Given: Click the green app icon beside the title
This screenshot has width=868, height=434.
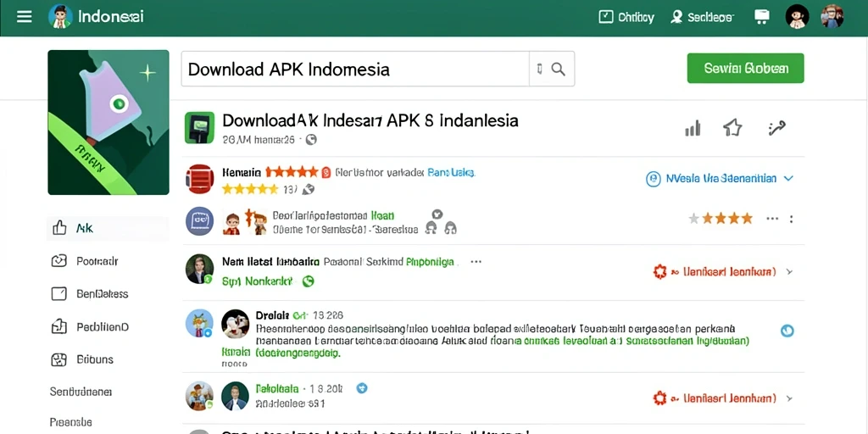Looking at the screenshot, I should (199, 127).
